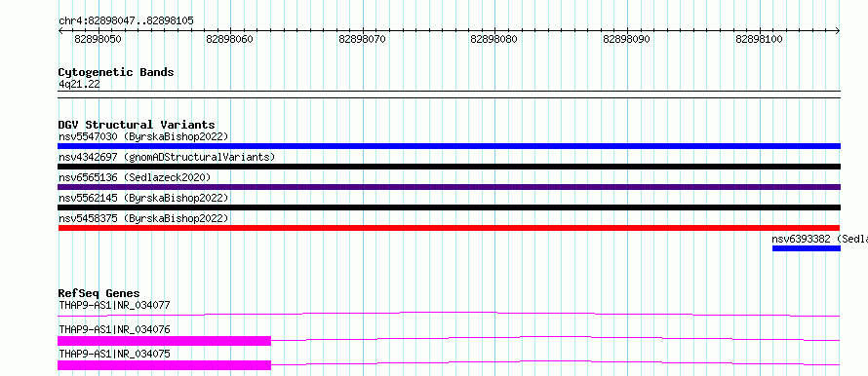Click the short nsv6393382 blue bar
The width and height of the screenshot is (868, 376).
coord(807,248)
